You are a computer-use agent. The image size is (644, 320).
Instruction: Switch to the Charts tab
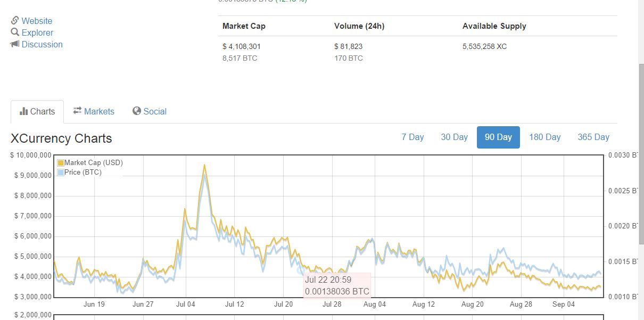point(37,111)
